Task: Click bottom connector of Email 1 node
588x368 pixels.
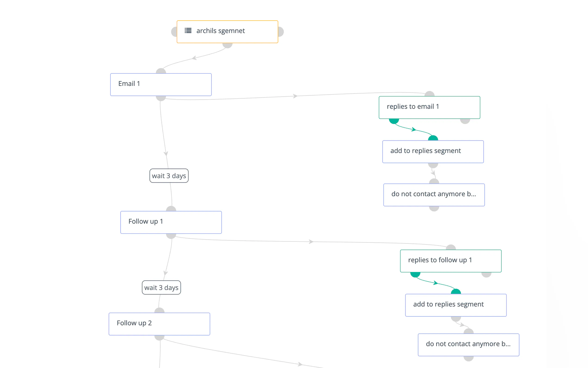Action: [161, 98]
